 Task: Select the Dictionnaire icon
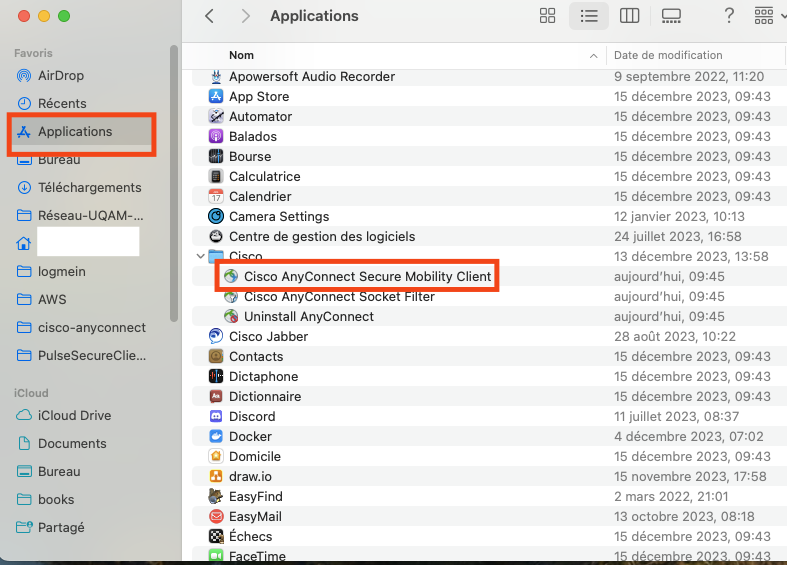216,396
